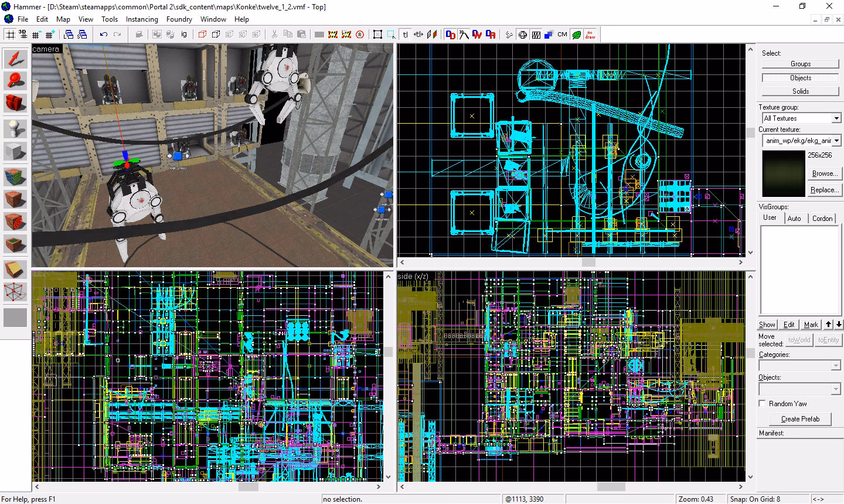Screen dimensions: 844x504
Task: Hide selected objects with red dashed cube
Action: (203, 35)
